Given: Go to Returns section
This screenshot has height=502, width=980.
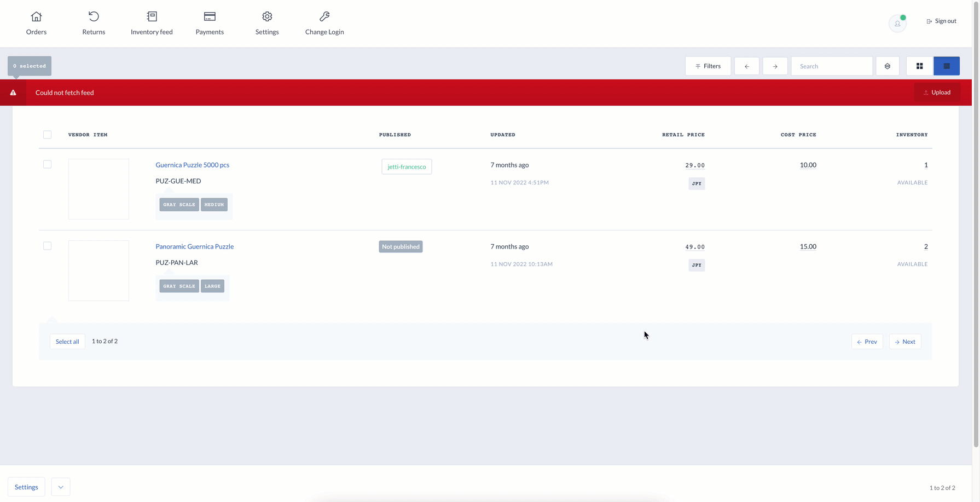Looking at the screenshot, I should [94, 24].
